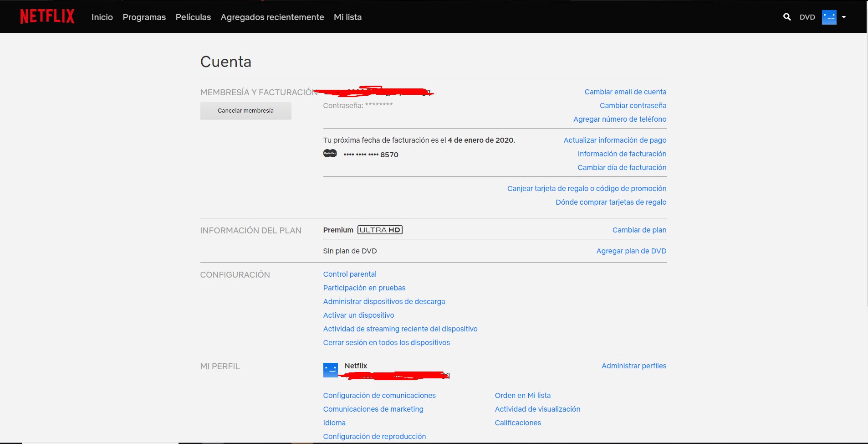Expand the profile dropdown arrow
Screen dimensions: 868x444
(844, 17)
